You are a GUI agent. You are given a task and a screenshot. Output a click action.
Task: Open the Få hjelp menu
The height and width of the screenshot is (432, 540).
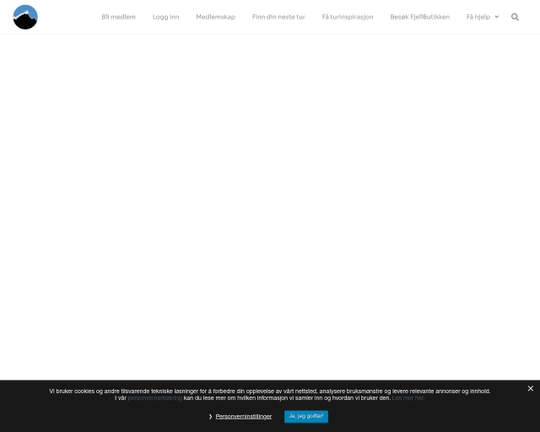coord(478,17)
